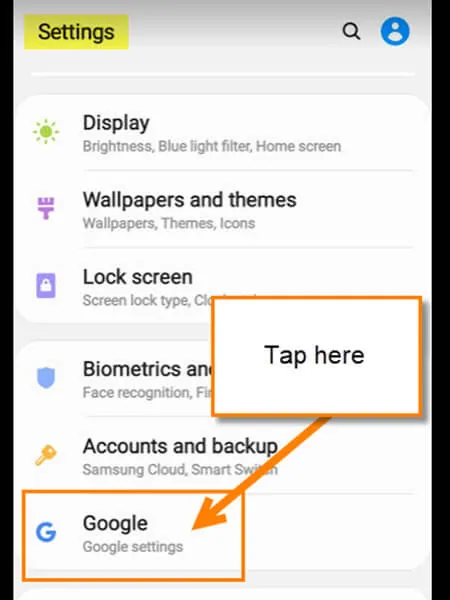Tap the orange Accounts key icon
This screenshot has height=600, width=450.
pyautogui.click(x=46, y=455)
